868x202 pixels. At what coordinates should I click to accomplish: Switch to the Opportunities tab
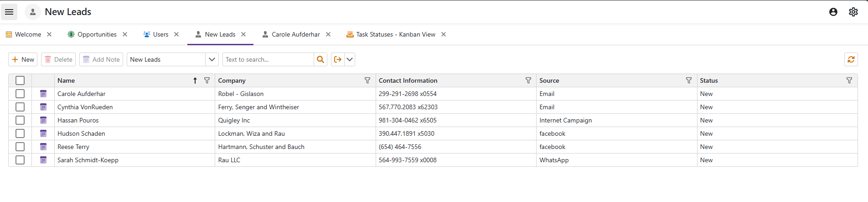point(97,34)
